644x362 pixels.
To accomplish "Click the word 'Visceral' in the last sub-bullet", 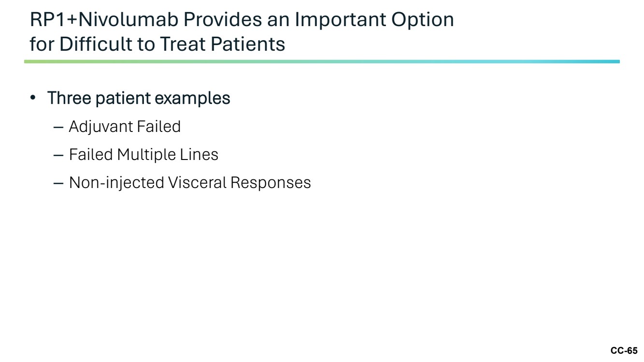I will [197, 183].
